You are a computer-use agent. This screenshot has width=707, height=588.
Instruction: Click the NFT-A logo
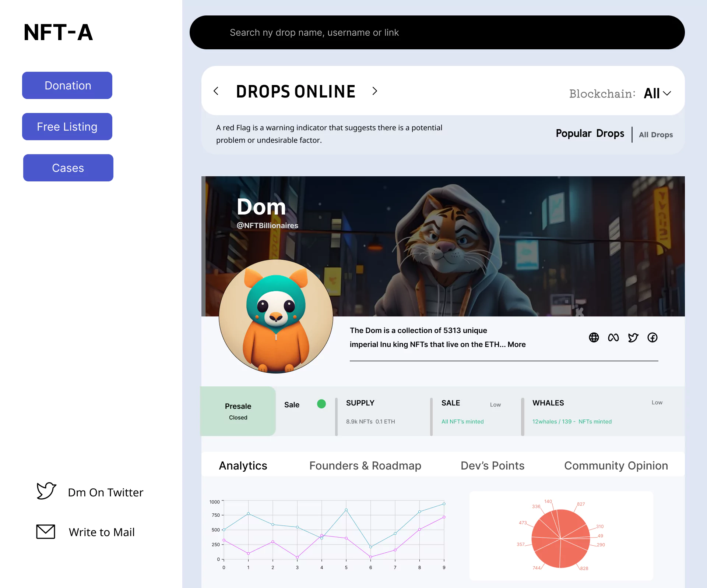point(58,32)
